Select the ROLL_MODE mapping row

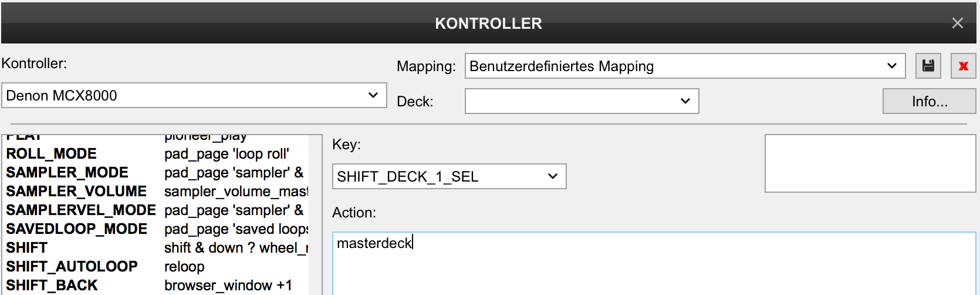coord(157,154)
